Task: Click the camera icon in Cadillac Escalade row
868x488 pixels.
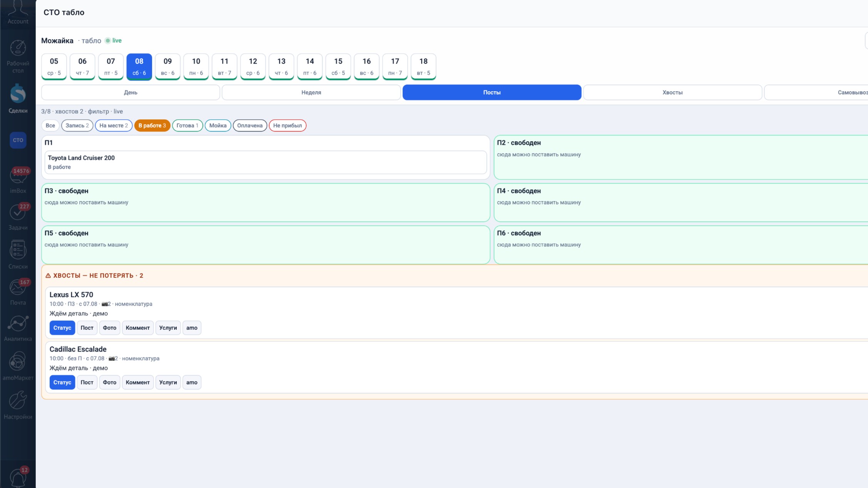Action: point(112,359)
